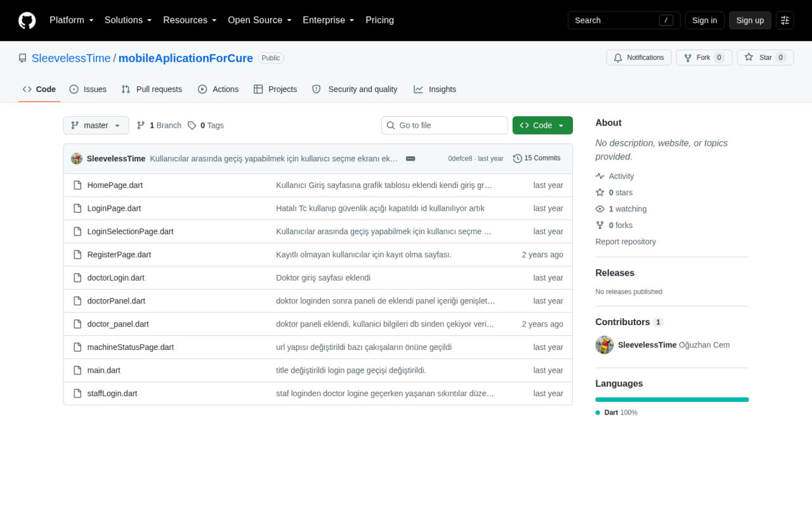Open the Platform dropdown menu
This screenshot has height=508, width=812.
point(72,20)
